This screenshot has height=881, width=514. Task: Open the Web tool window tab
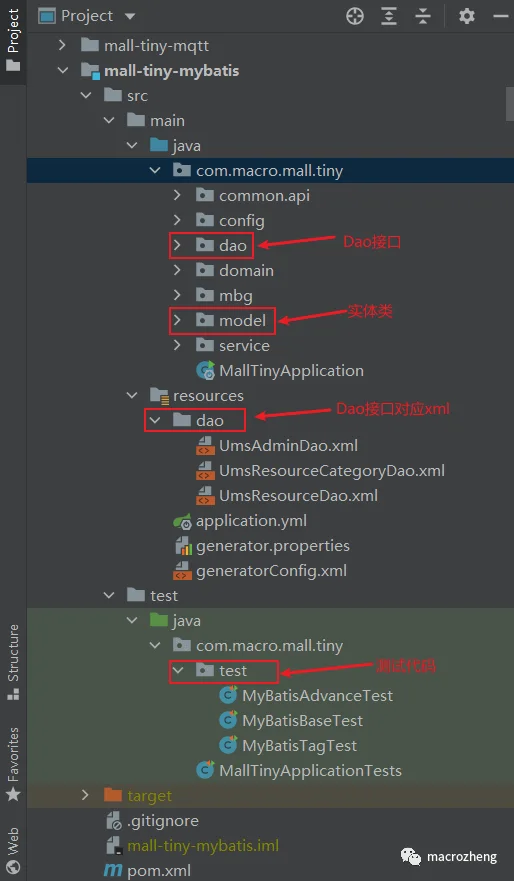(13, 850)
